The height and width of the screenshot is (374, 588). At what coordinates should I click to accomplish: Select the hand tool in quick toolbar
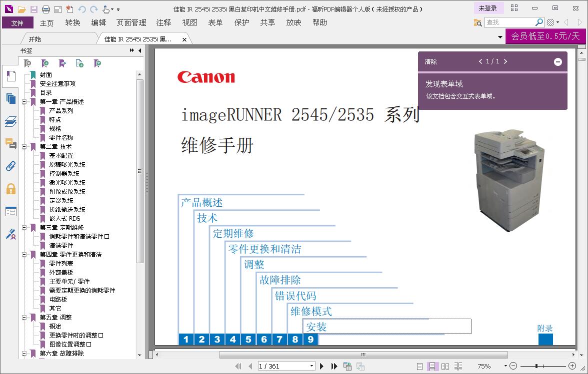click(106, 9)
